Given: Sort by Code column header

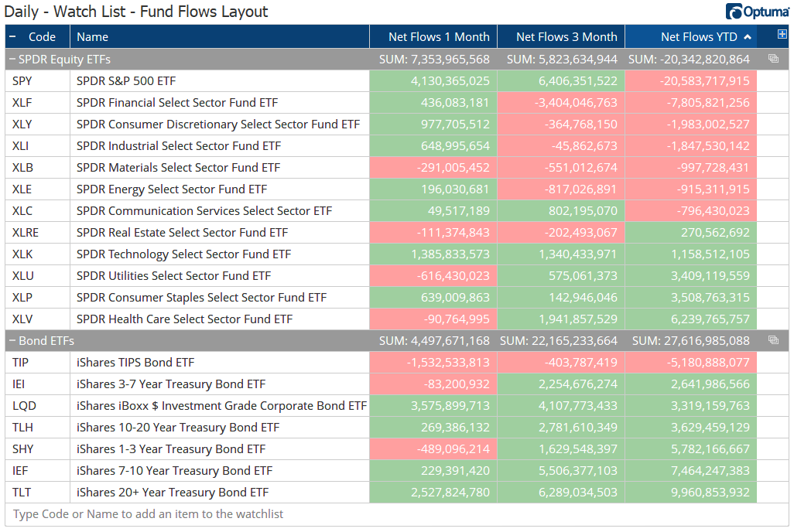Looking at the screenshot, I should tap(42, 37).
